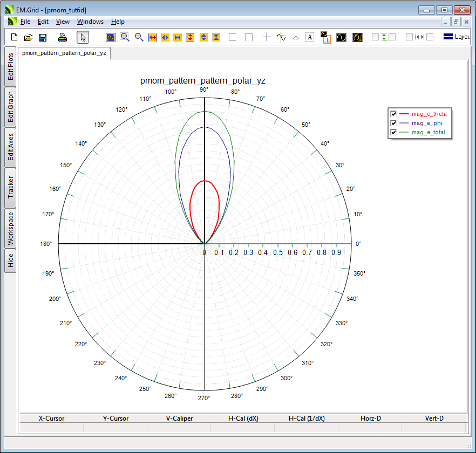Toggle the mag_e_phi trace visibility
476x453 pixels.
(x=393, y=123)
